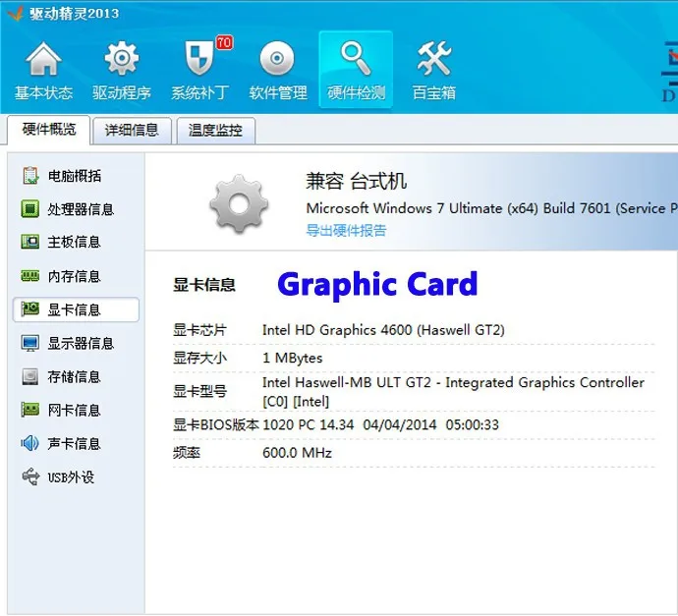Switch to the 硬件概览 tab
Viewport: 678px width, 616px height.
tap(49, 130)
